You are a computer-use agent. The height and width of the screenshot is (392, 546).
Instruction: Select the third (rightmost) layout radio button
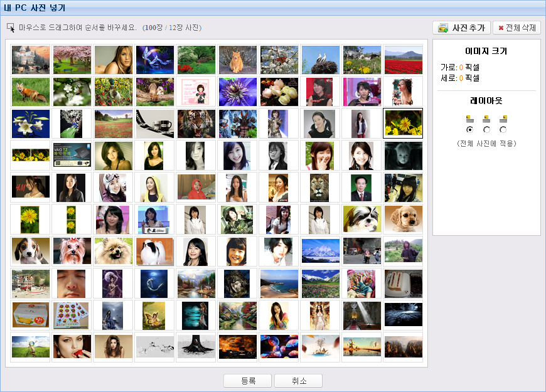pyautogui.click(x=503, y=129)
